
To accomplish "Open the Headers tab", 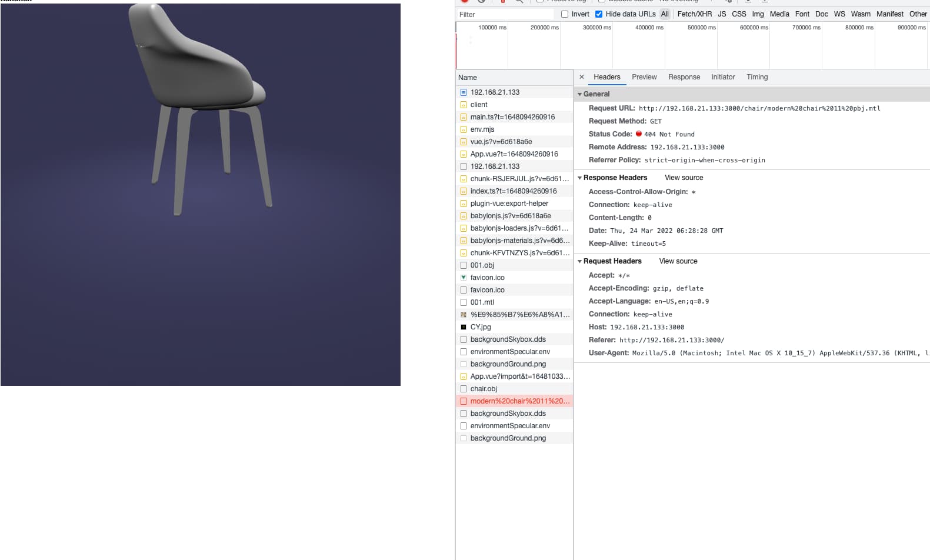I will (x=606, y=77).
